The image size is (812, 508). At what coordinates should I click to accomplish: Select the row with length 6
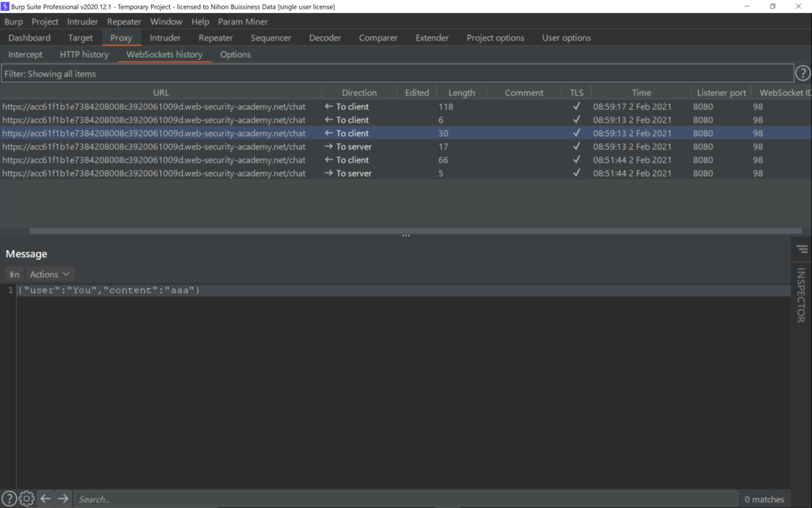point(406,120)
